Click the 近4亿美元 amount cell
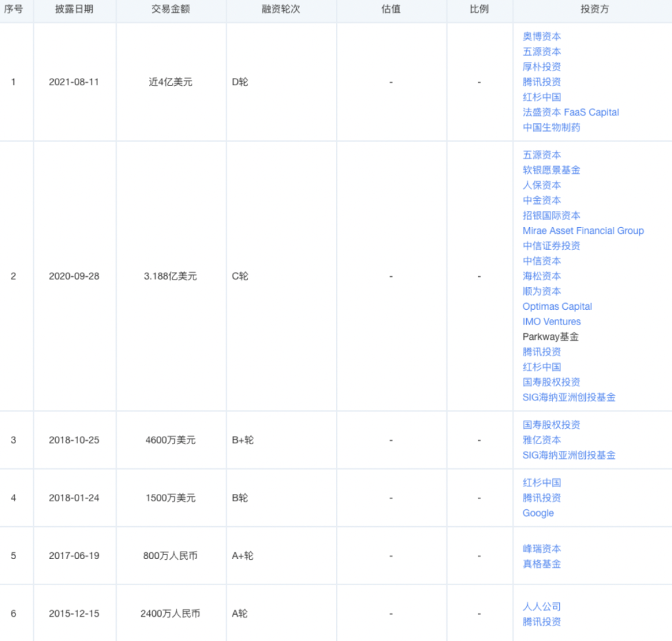Image resolution: width=672 pixels, height=641 pixels. 171,82
